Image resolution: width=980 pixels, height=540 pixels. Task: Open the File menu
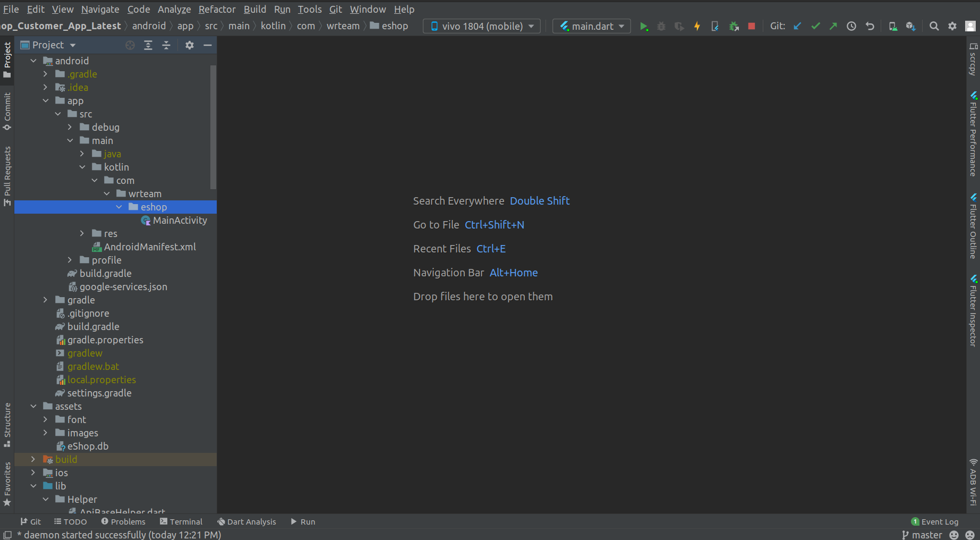tap(11, 9)
